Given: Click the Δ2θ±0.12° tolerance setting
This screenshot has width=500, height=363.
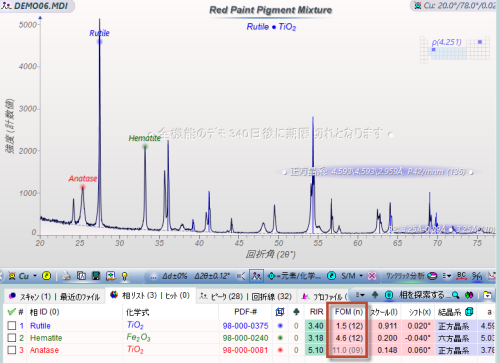Looking at the screenshot, I should tap(212, 276).
